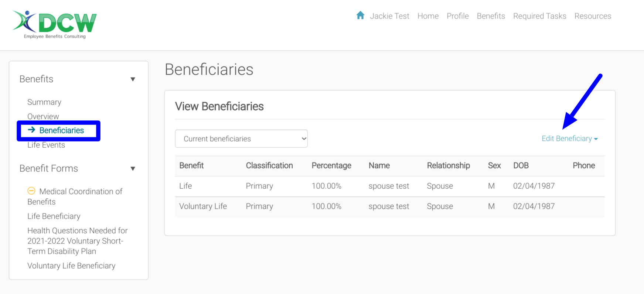Click the Jackie Test user name
The width and height of the screenshot is (644, 294).
[x=389, y=16]
